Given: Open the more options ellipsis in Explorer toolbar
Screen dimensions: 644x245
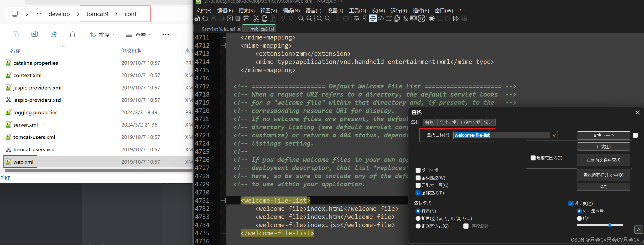Looking at the screenshot, I should tap(166, 34).
